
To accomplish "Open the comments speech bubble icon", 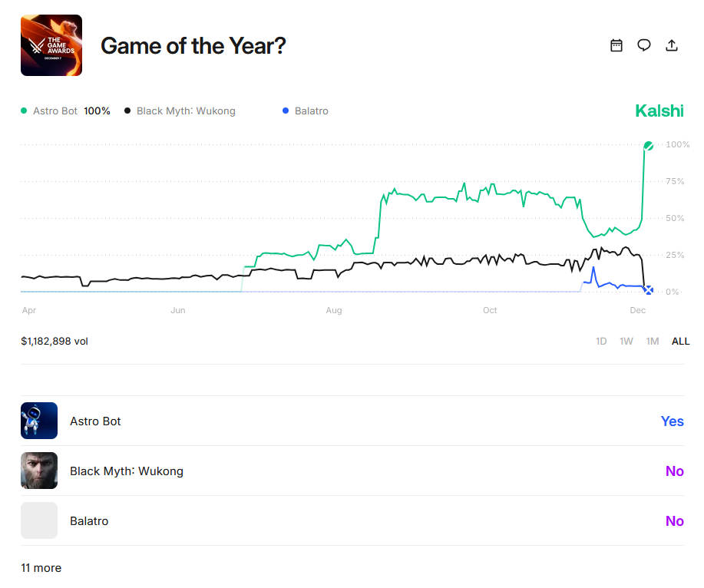I will 644,45.
